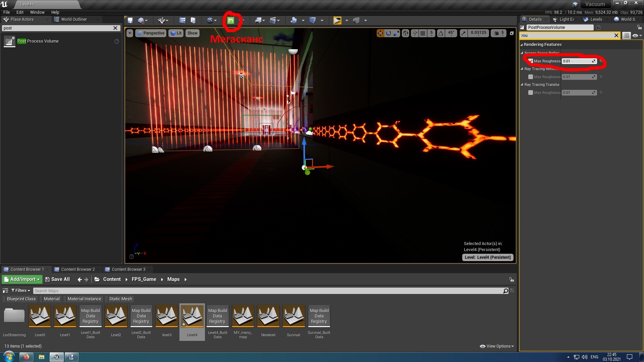Toggle the world/local coordinate globe icon
Viewport: 644px width, 362px height.
tap(406, 33)
